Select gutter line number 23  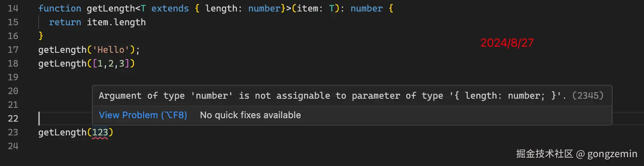click(x=13, y=132)
